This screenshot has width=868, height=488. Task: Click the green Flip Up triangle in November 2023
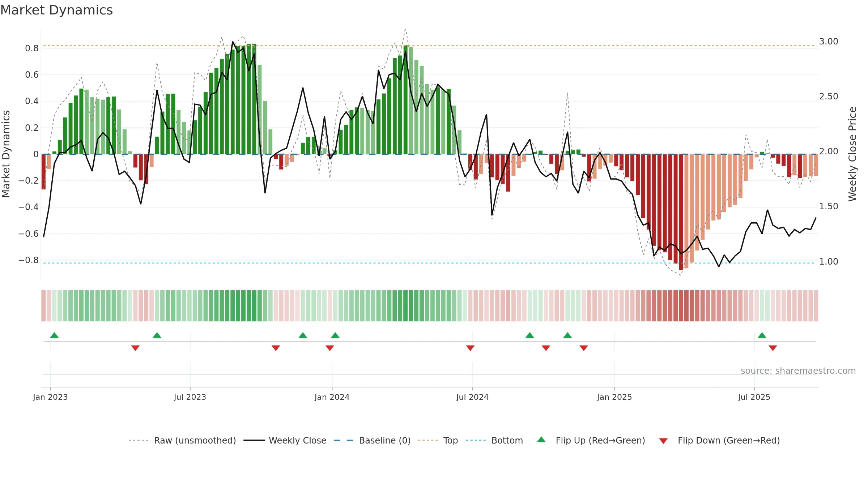pos(303,335)
